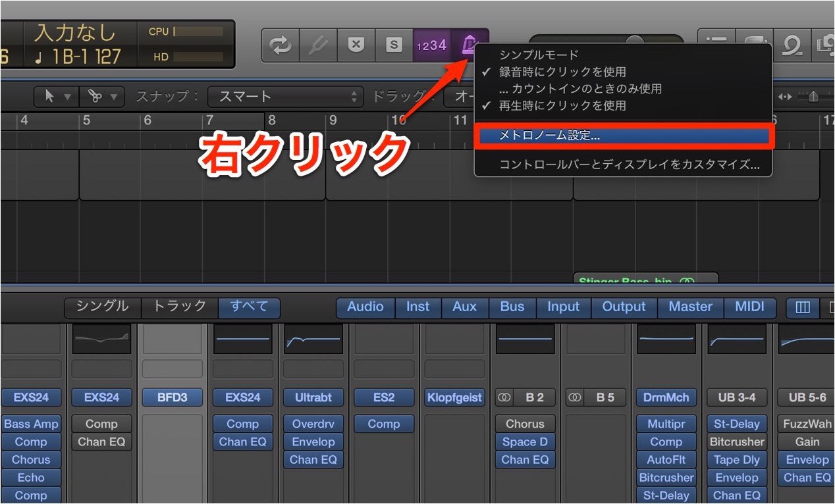
Task: Open the Bass Amp plug-in slot
Action: (31, 424)
